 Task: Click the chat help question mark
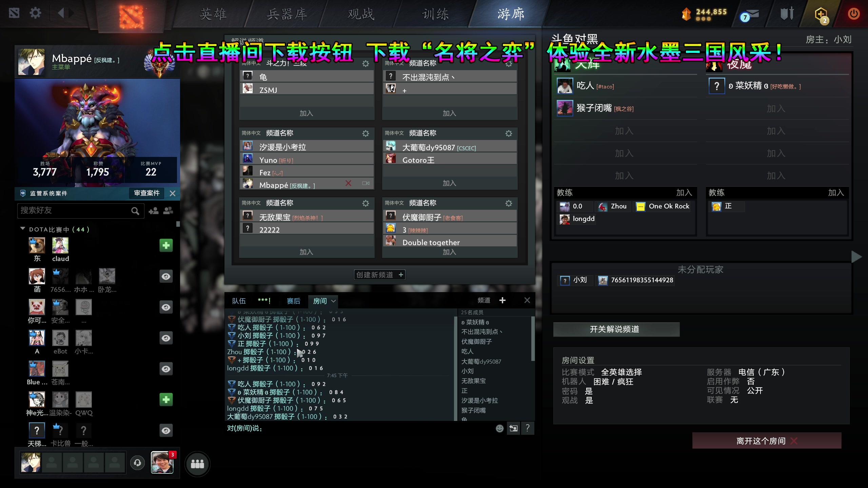(528, 428)
